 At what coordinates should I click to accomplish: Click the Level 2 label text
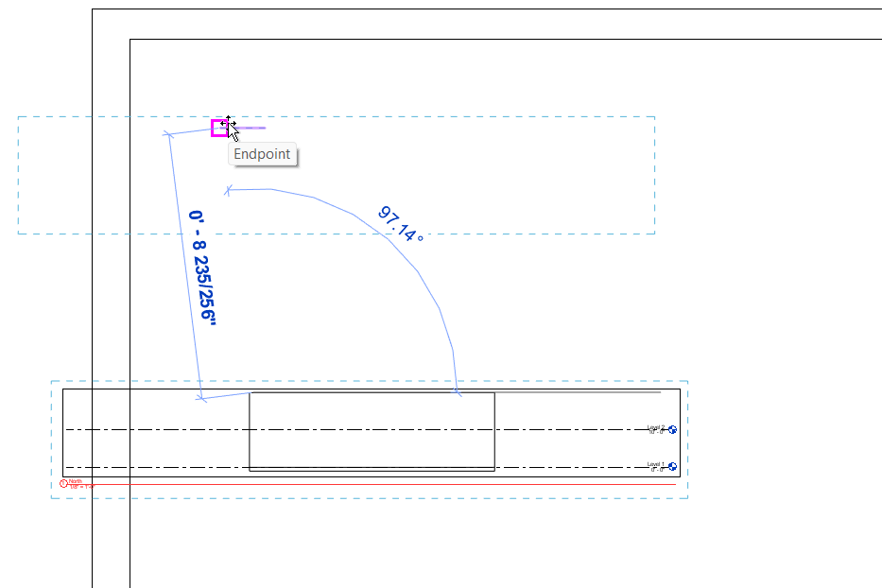(x=655, y=427)
